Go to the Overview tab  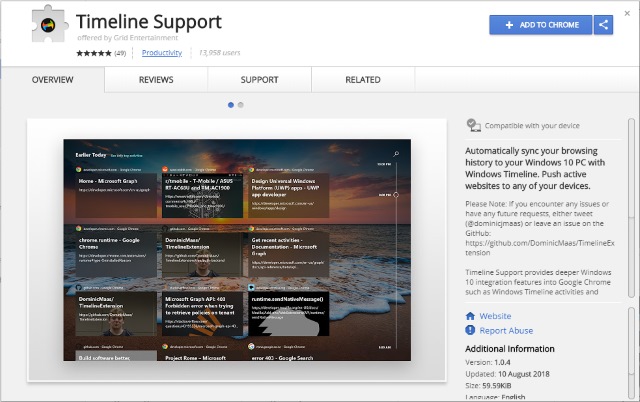point(52,79)
